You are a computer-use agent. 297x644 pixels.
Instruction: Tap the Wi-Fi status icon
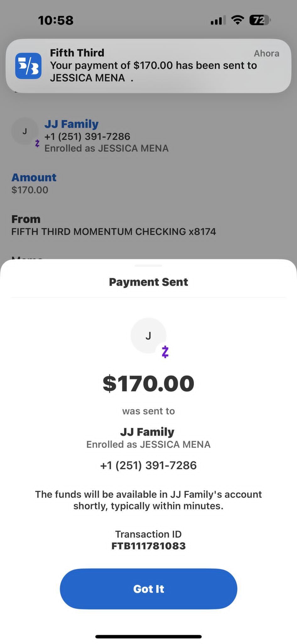pyautogui.click(x=238, y=20)
